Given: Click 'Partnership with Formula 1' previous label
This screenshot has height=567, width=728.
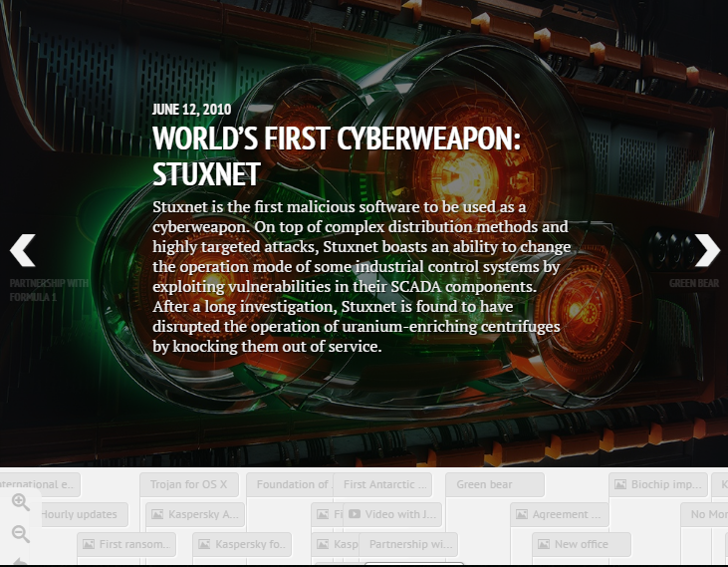Looking at the screenshot, I should click(x=49, y=290).
